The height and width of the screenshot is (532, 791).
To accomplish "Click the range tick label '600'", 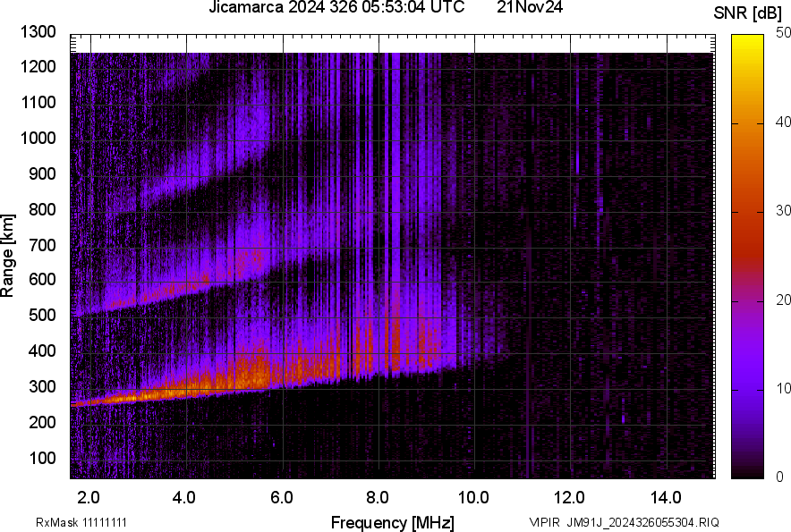I will [x=42, y=279].
